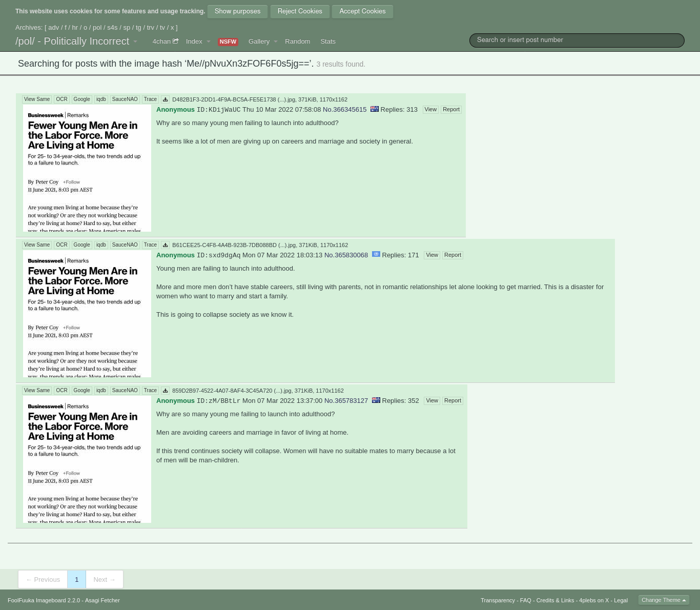Focus the search or post number field
700x610 pixels.
[x=577, y=40]
